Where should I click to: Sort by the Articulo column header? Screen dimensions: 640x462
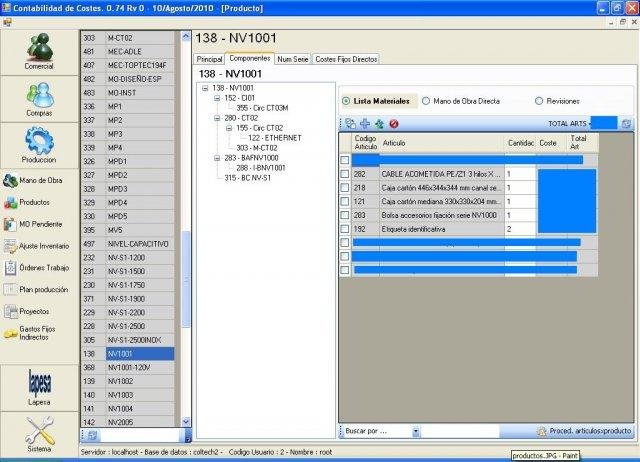point(442,142)
